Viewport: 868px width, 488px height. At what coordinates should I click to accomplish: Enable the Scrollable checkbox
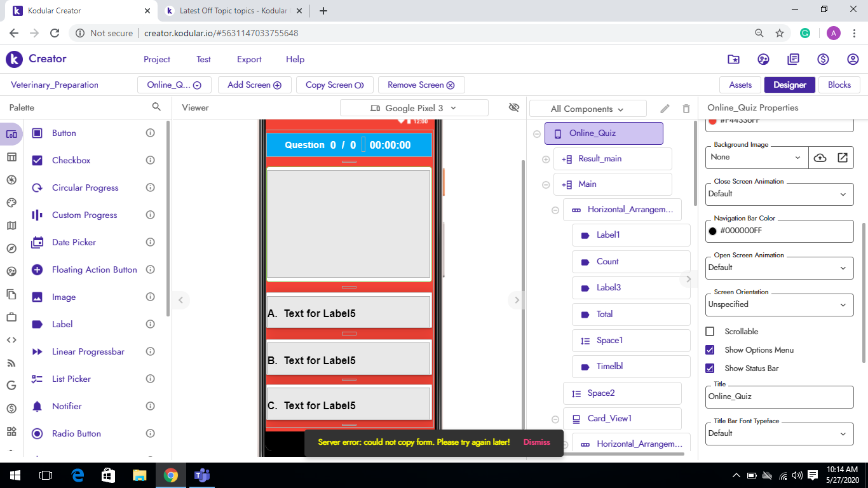(x=710, y=332)
